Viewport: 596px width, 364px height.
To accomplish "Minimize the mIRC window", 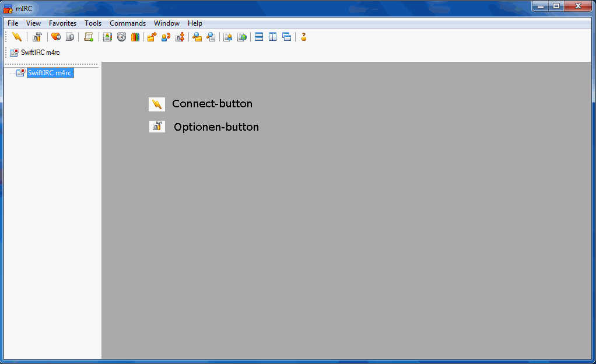I will click(x=541, y=6).
